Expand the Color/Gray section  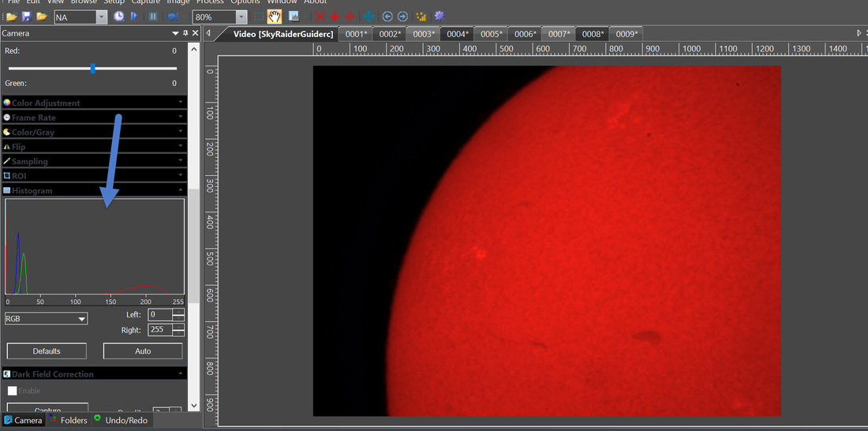tap(94, 132)
